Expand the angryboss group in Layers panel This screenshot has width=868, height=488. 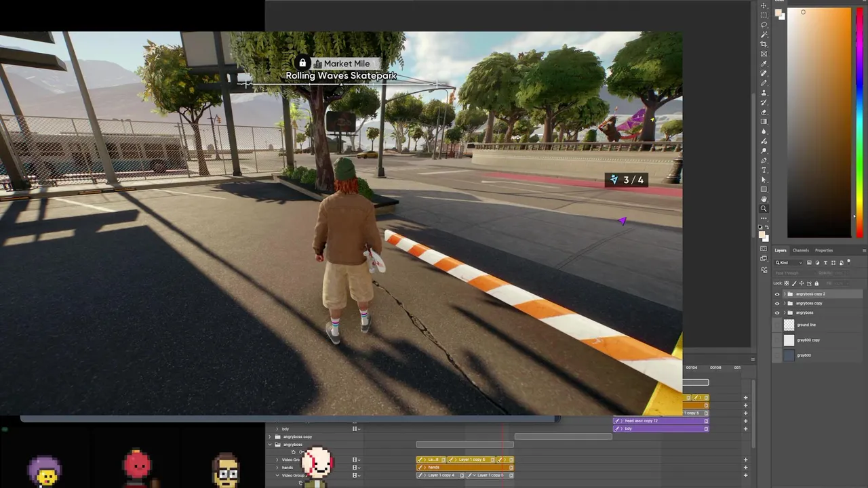pos(785,312)
